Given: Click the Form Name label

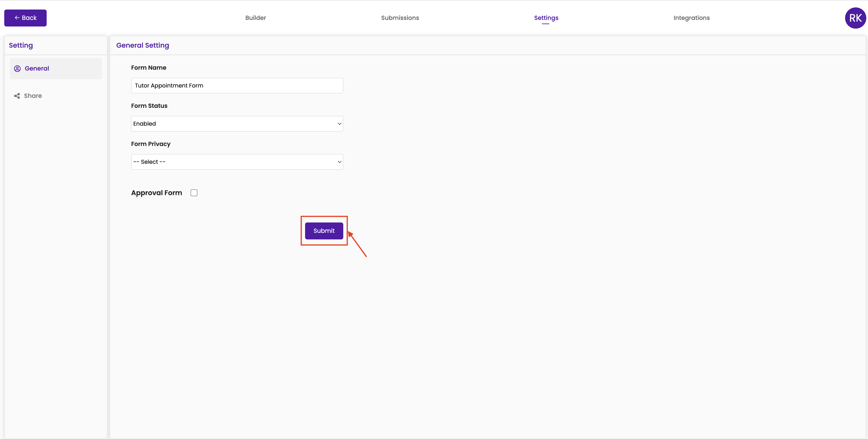Looking at the screenshot, I should coord(149,68).
